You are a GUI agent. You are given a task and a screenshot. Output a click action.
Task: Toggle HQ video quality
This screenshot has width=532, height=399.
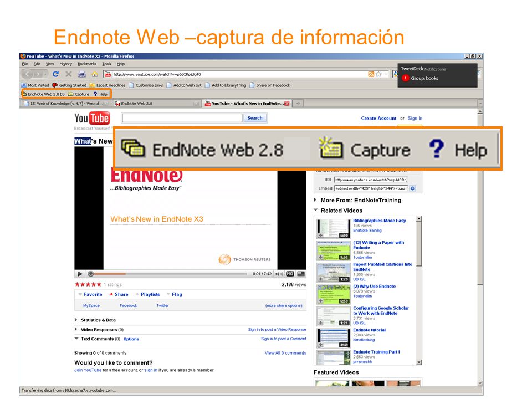(290, 274)
